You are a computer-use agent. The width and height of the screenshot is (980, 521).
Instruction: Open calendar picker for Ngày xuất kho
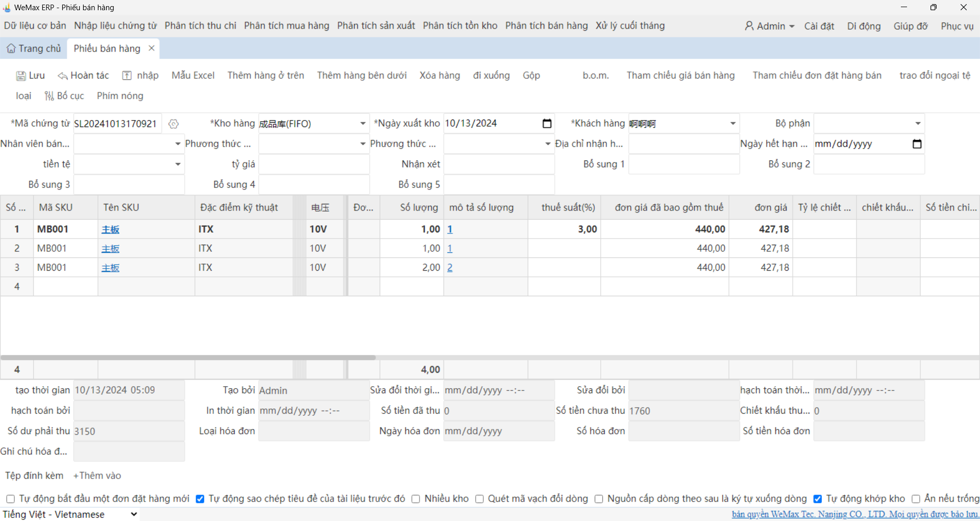[547, 124]
